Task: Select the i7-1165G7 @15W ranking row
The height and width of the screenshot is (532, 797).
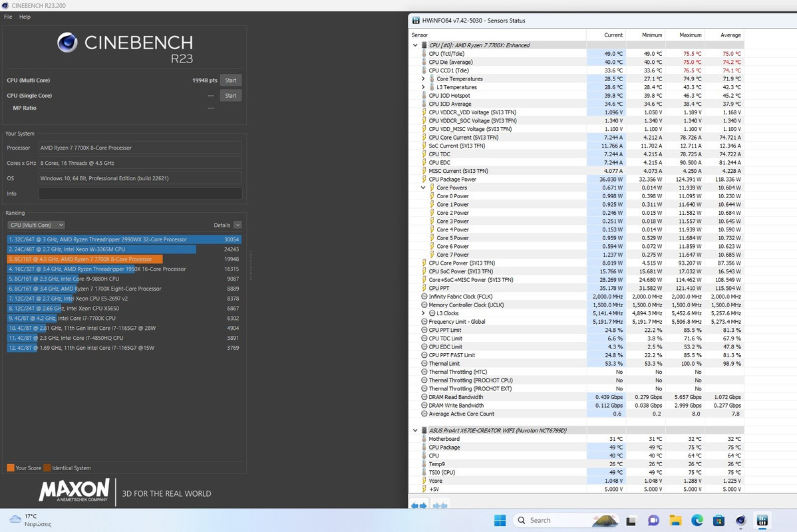Action: pos(124,348)
